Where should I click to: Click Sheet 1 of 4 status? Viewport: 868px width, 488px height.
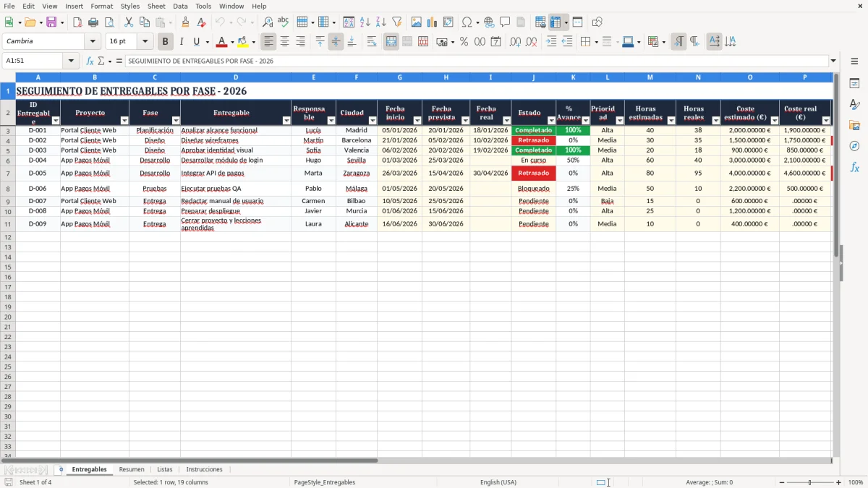[x=35, y=482]
